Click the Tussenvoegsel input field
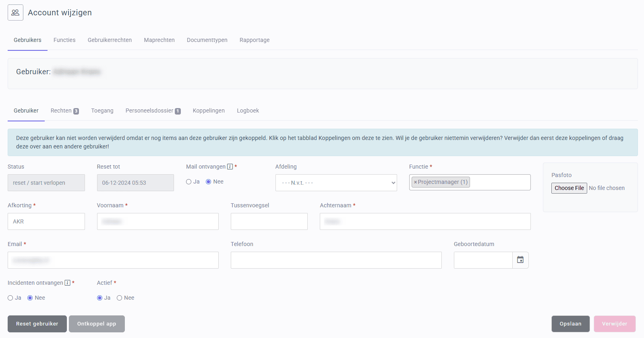This screenshot has height=338, width=644. 269,221
